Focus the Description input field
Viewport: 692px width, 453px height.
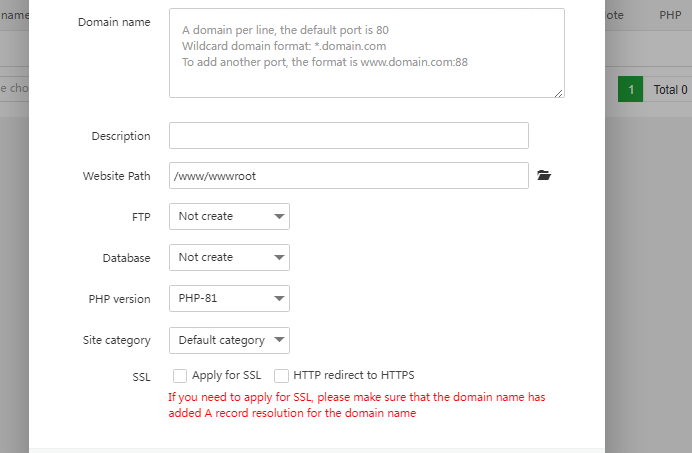click(x=348, y=136)
